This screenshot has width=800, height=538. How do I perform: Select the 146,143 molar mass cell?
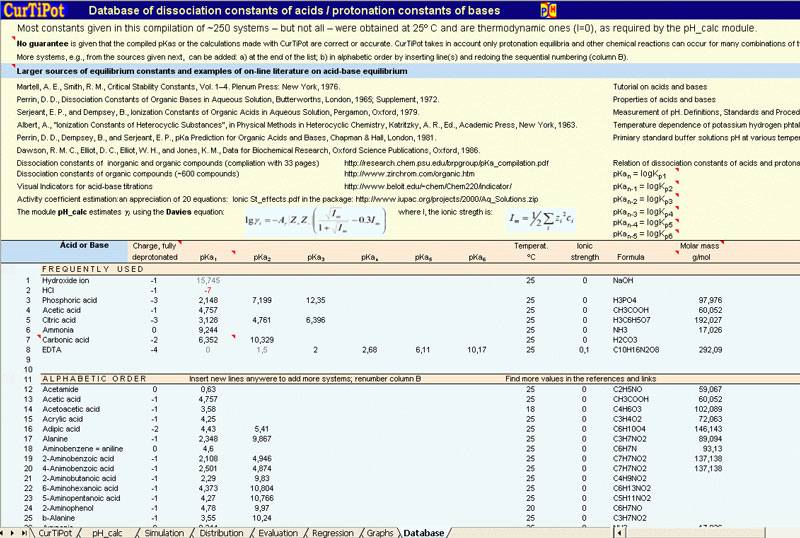click(x=708, y=429)
